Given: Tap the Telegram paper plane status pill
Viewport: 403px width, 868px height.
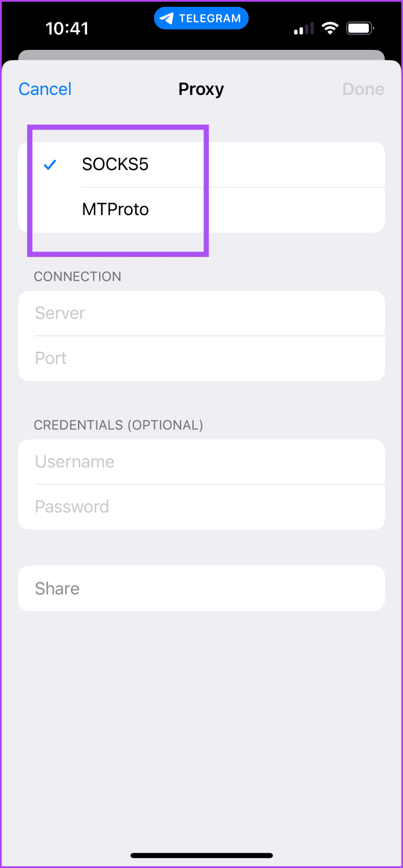Looking at the screenshot, I should (x=201, y=18).
